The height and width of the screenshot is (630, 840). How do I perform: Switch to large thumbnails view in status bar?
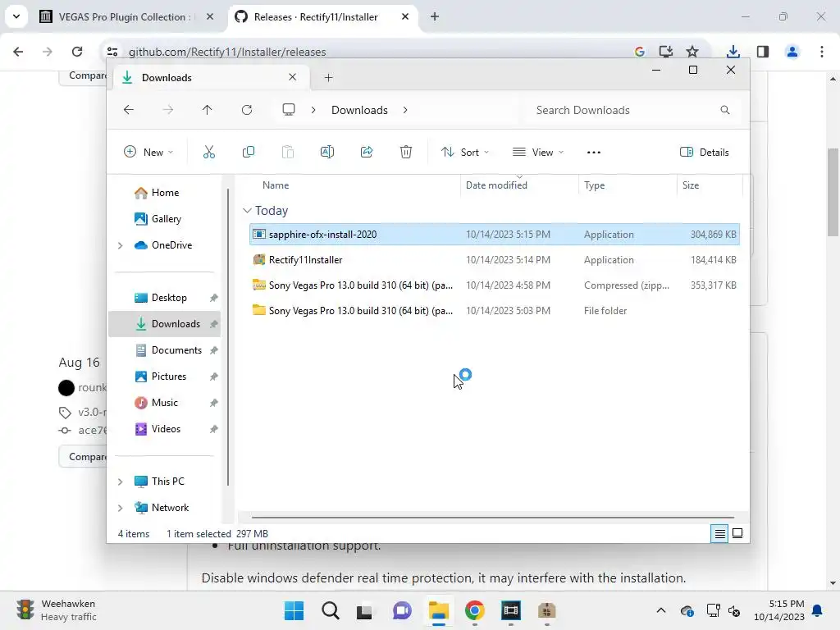(737, 533)
